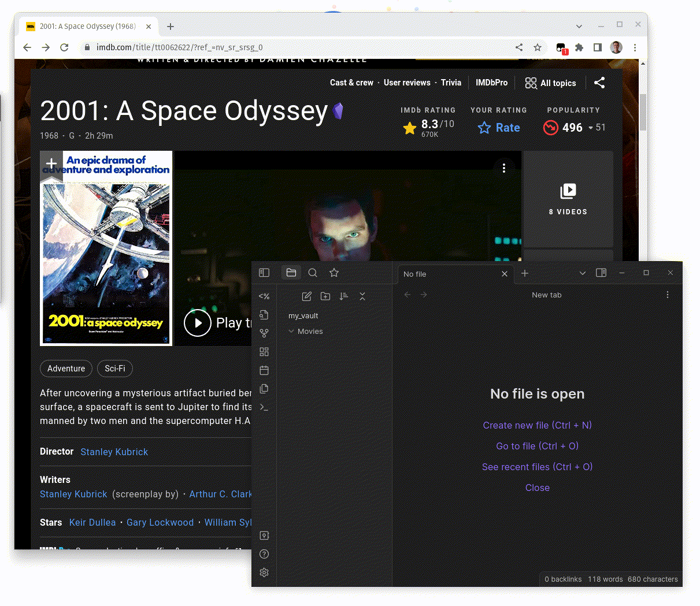The height and width of the screenshot is (606, 700).
Task: Toggle Obsidian right sidebar panel
Action: pos(601,273)
